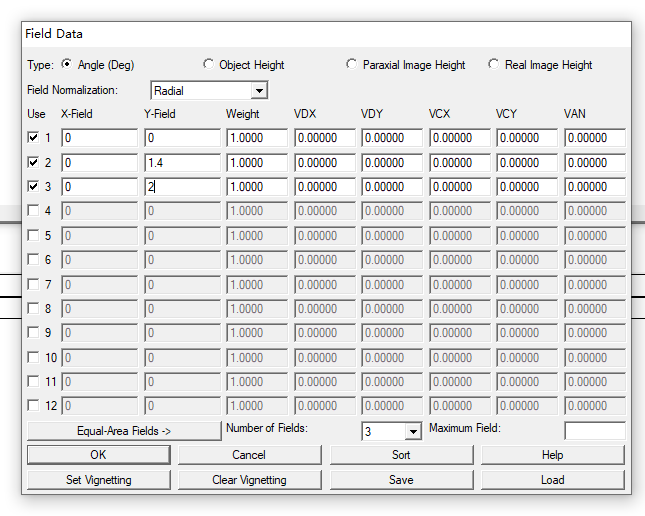Click Y-Field input of field 1
645x516 pixels.
(182, 138)
